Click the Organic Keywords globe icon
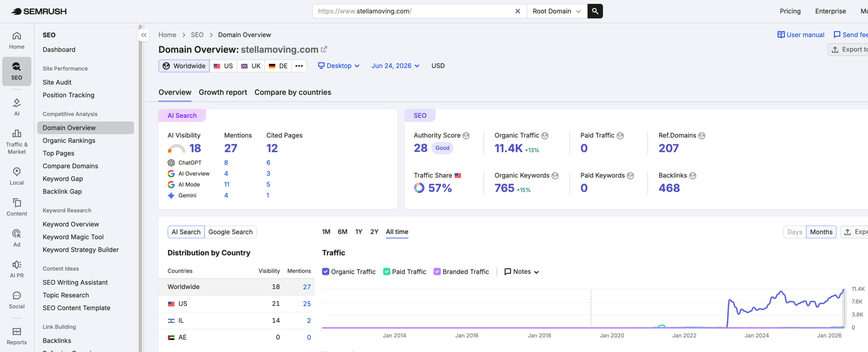 point(555,176)
